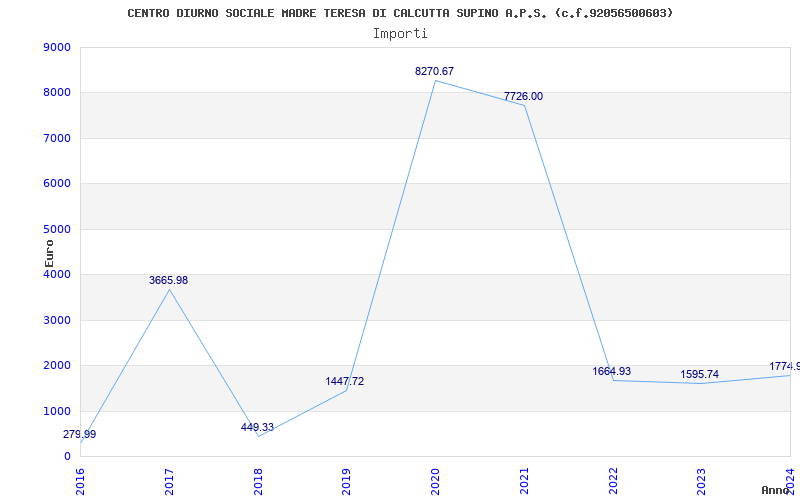This screenshot has width=800, height=500.
Task: Click the 4000 y-axis tick label
Action: click(57, 274)
